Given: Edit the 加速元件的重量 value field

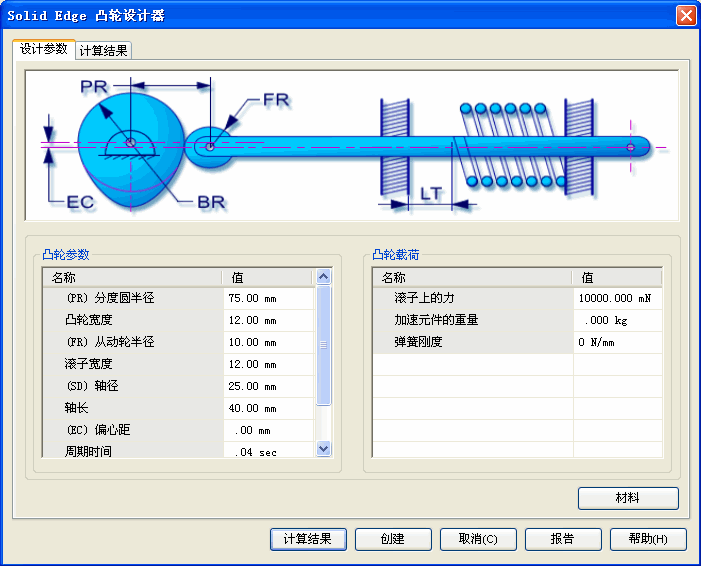Looking at the screenshot, I should 617,320.
